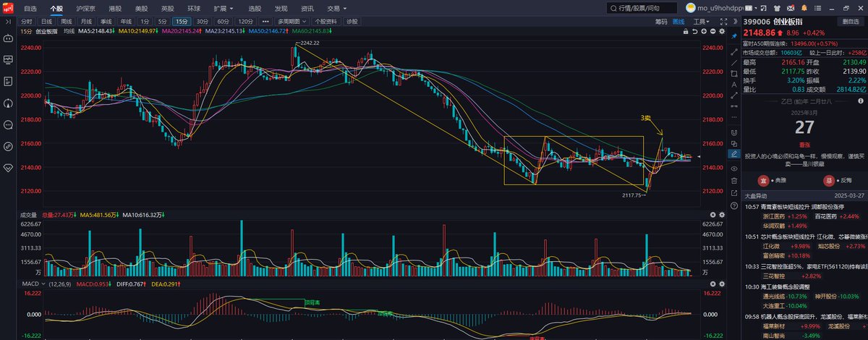Click the MA60:2145.83 indicator label
This screenshot has width=868, height=340.
(313, 32)
